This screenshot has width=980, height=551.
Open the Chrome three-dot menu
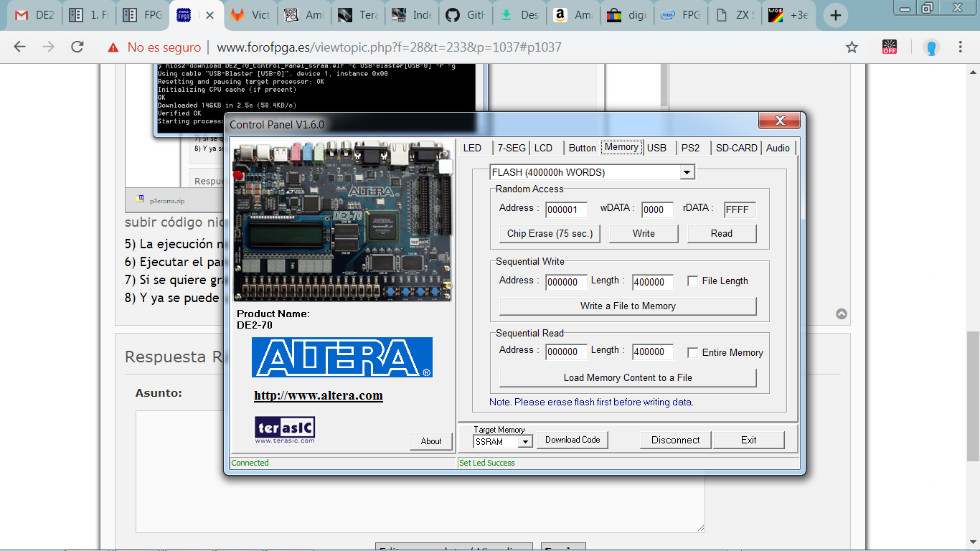pos(960,47)
